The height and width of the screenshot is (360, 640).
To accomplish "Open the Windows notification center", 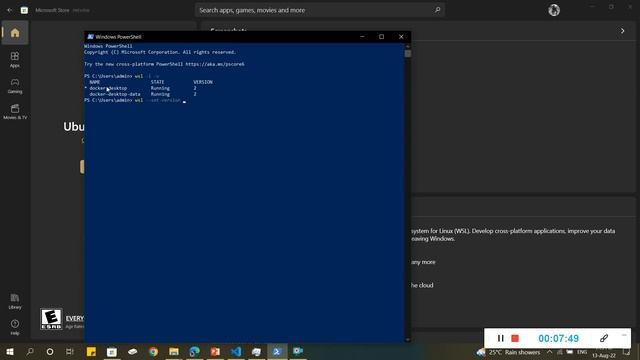I will pos(627,352).
